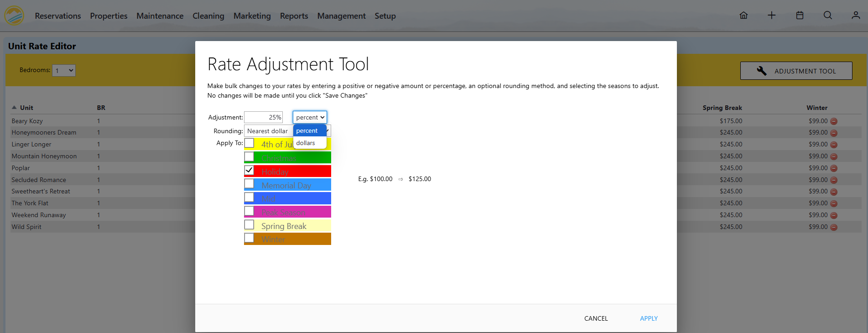868x333 pixels.
Task: Open the home icon in top bar
Action: 743,16
